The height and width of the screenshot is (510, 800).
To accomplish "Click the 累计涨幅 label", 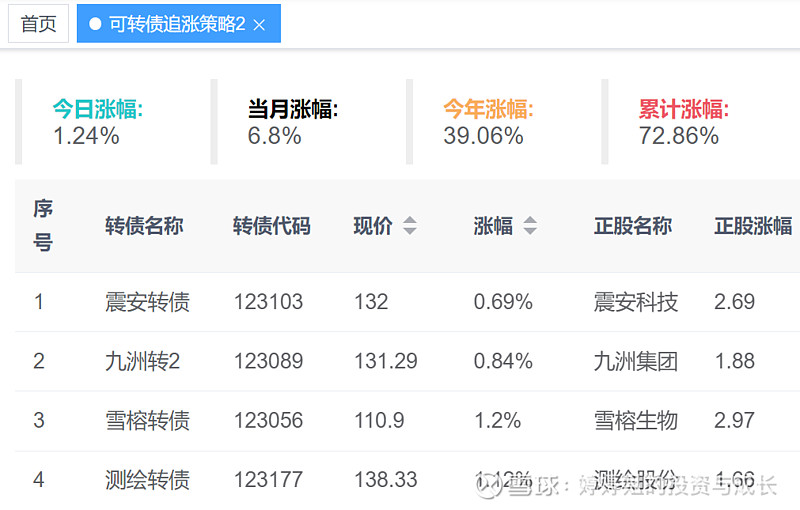I will [684, 109].
